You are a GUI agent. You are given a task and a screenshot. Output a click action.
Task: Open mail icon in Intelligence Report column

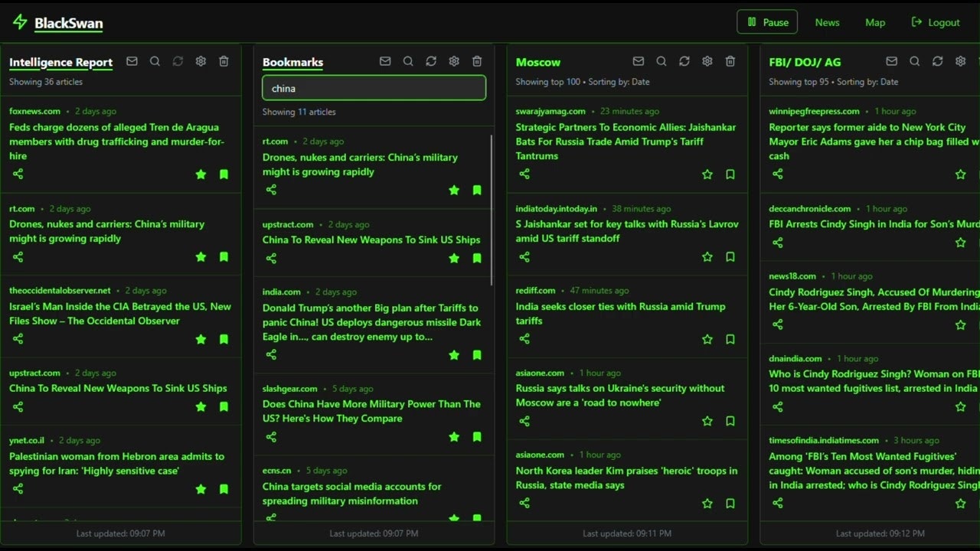132,61
